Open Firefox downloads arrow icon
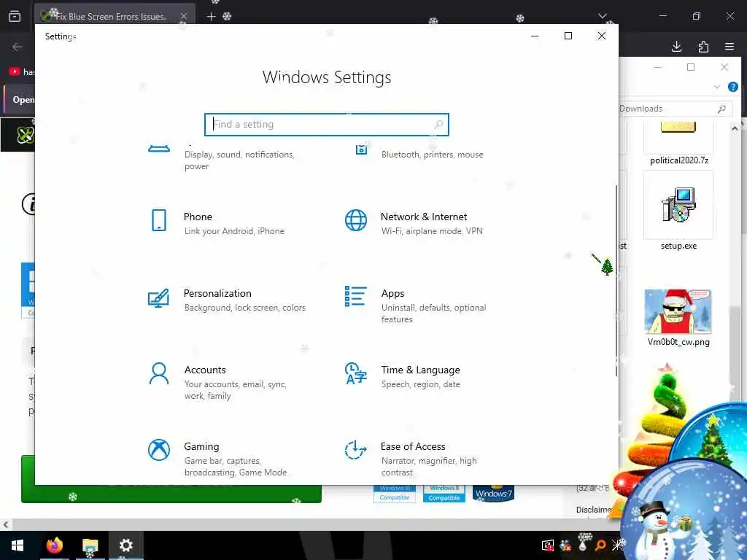Screen dimensions: 747x560 [676, 47]
